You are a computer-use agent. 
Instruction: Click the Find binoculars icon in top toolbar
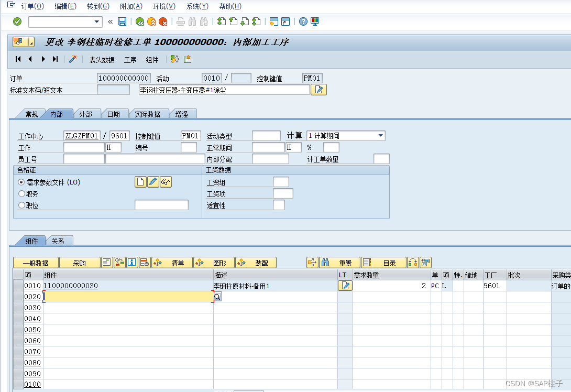click(192, 22)
